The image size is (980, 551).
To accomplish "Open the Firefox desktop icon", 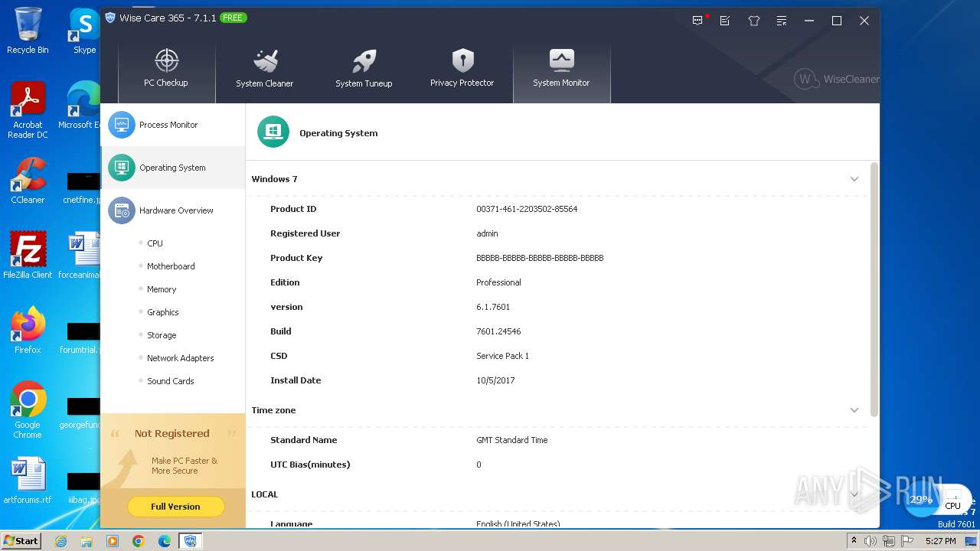I will tap(28, 330).
